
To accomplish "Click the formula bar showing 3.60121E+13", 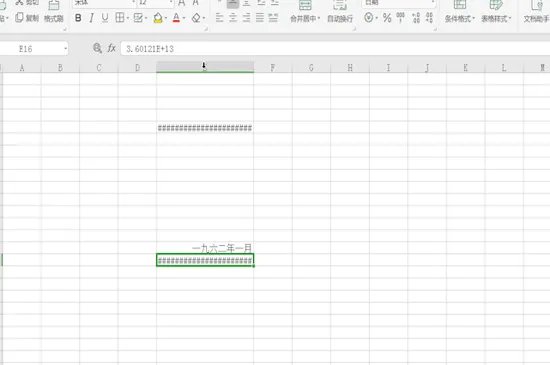I will tap(335, 49).
